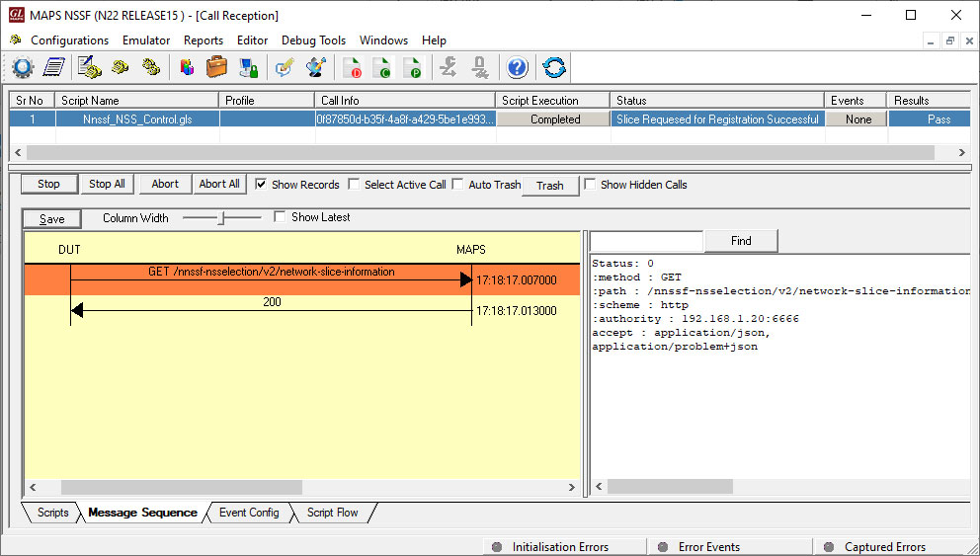This screenshot has width=980, height=556.
Task: Enable the Show Hidden Calls checkbox
Action: pos(590,185)
